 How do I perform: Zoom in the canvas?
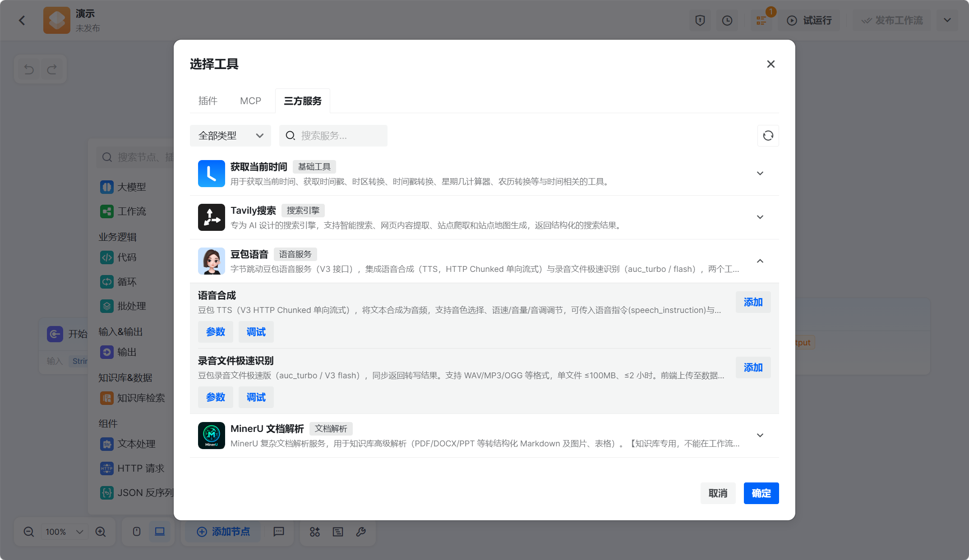(101, 532)
